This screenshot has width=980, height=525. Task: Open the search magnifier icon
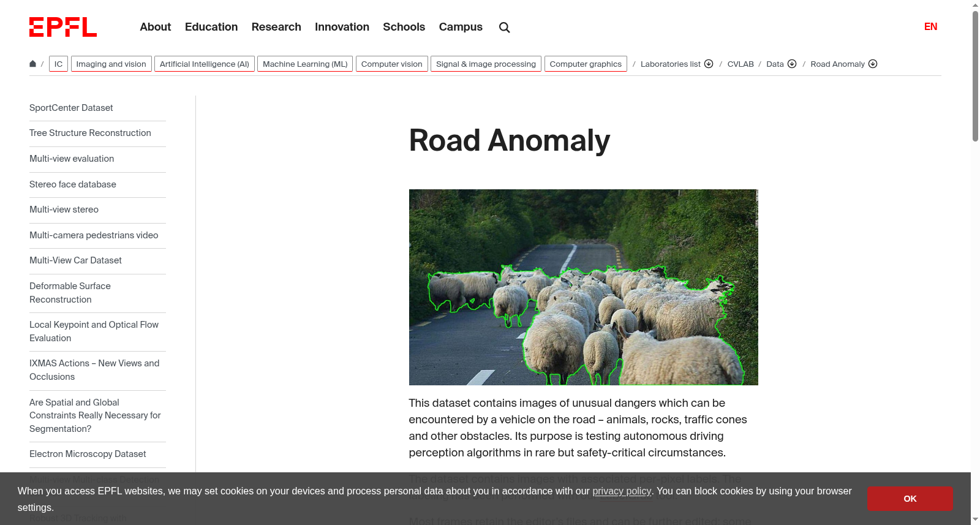[x=504, y=27]
